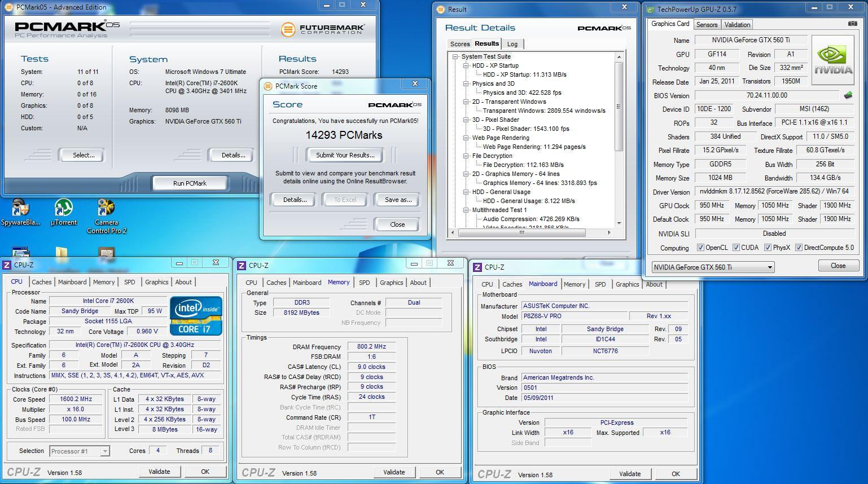This screenshot has height=484, width=868.
Task: Toggle the CUDA checkbox in GPU-Z
Action: [736, 247]
